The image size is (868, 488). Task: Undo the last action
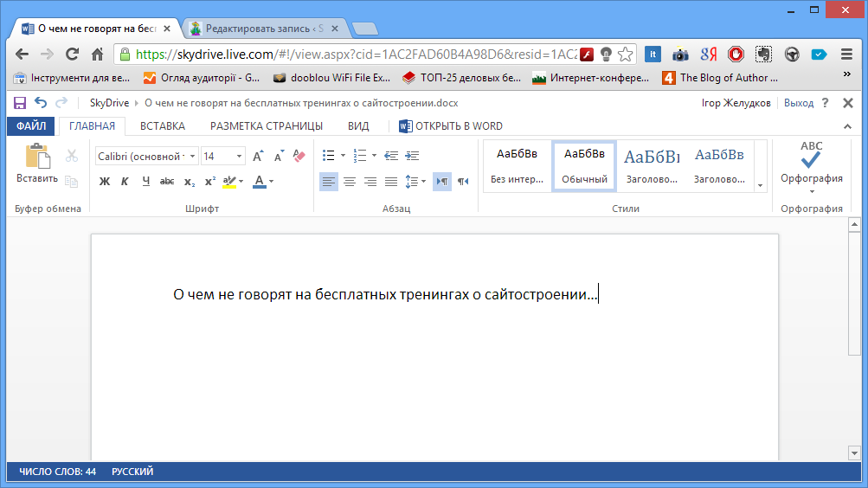pos(41,103)
